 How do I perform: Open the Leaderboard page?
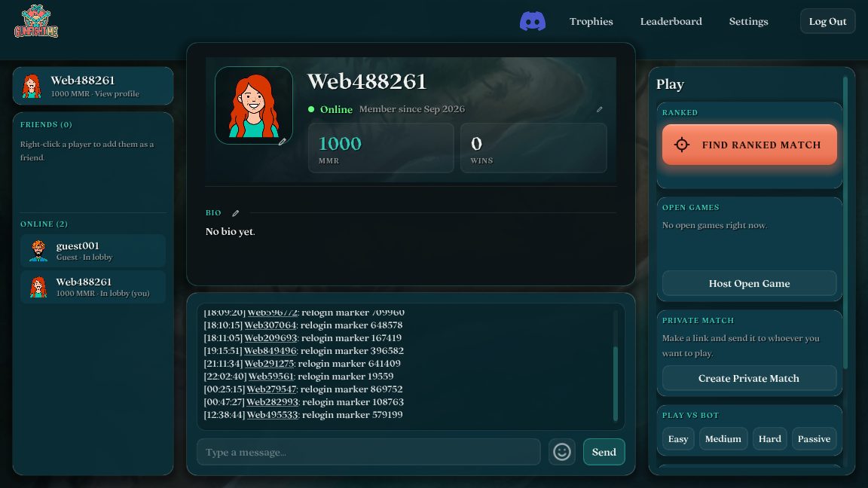pos(671,22)
